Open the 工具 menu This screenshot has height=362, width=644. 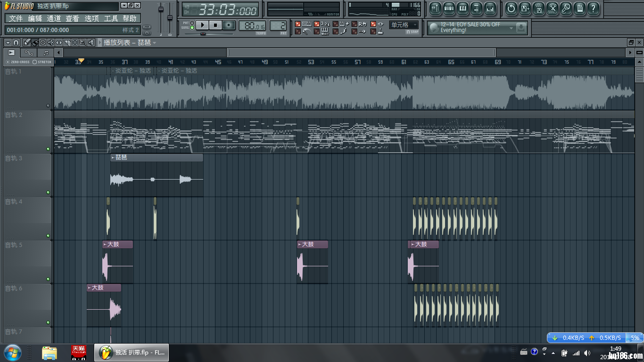(111, 18)
